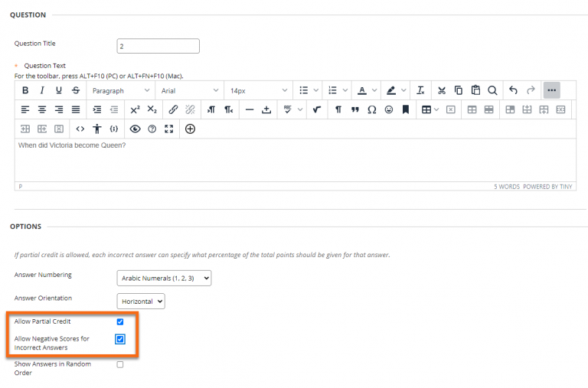Screen dimensions: 588x388
Task: Align text left
Action: click(25, 110)
